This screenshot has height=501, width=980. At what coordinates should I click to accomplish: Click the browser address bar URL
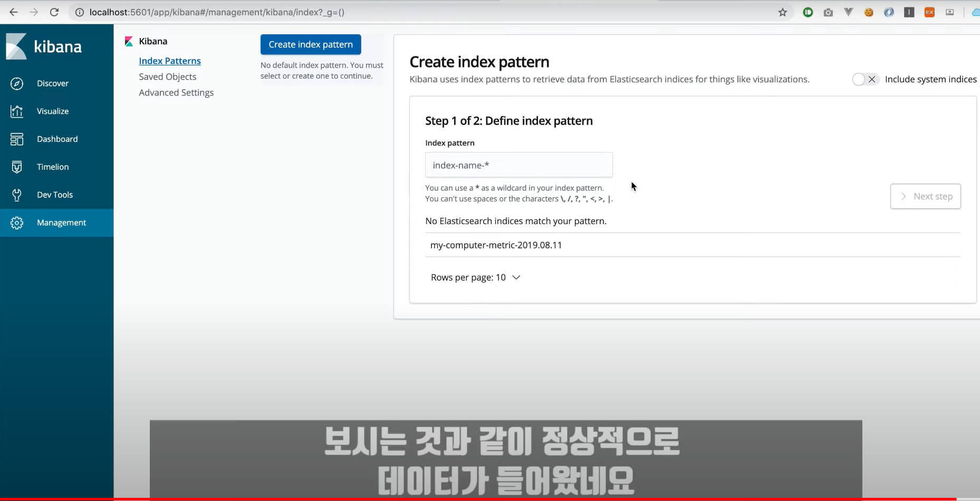(217, 12)
